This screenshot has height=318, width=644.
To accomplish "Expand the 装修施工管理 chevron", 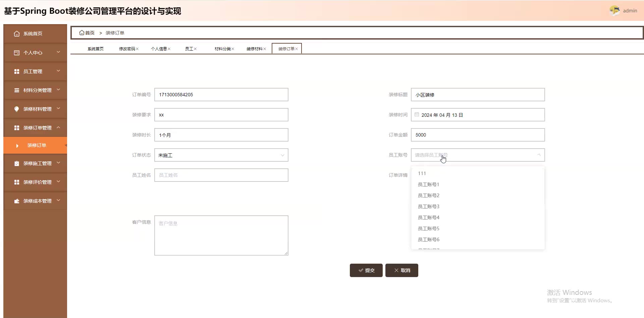I will coord(58,163).
